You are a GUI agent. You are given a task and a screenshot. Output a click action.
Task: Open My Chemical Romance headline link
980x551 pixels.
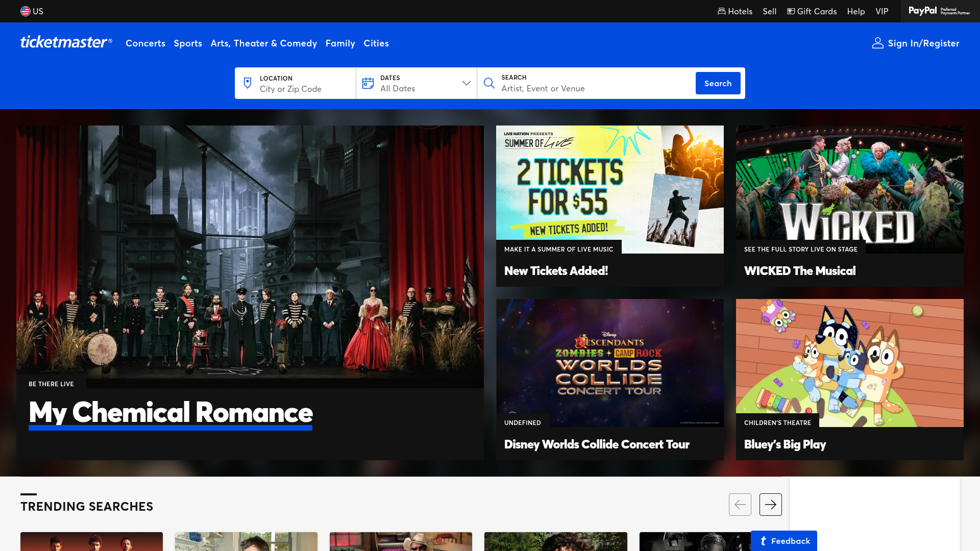click(170, 412)
